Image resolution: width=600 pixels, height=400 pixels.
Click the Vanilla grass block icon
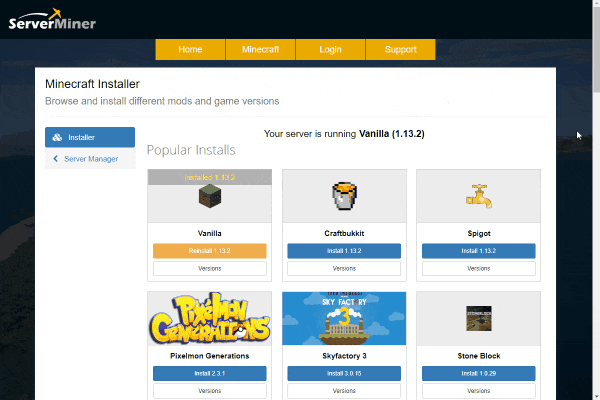tap(210, 196)
